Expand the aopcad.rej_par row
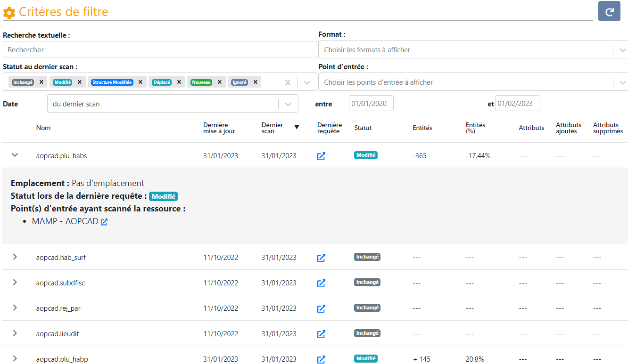 coord(15,307)
